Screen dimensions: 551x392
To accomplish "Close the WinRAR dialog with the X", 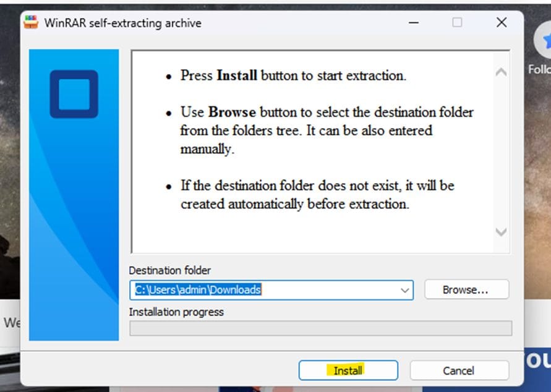I will pyautogui.click(x=502, y=23).
